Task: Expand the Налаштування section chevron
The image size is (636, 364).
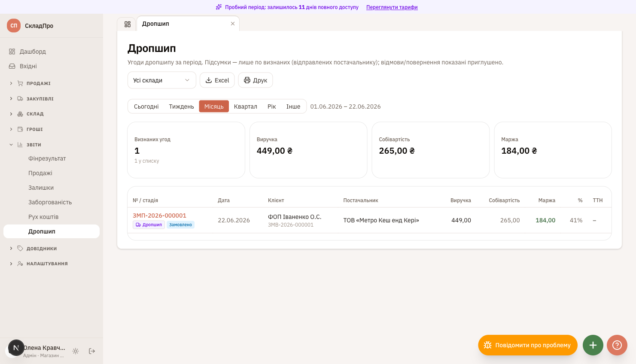Action: [11, 264]
